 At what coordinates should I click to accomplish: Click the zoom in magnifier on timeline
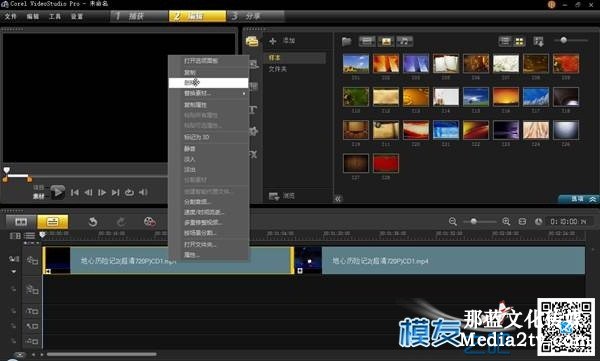tap(506, 221)
